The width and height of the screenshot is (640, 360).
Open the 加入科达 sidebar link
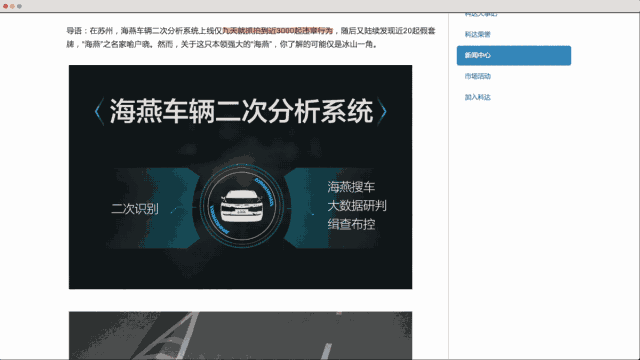click(x=477, y=97)
